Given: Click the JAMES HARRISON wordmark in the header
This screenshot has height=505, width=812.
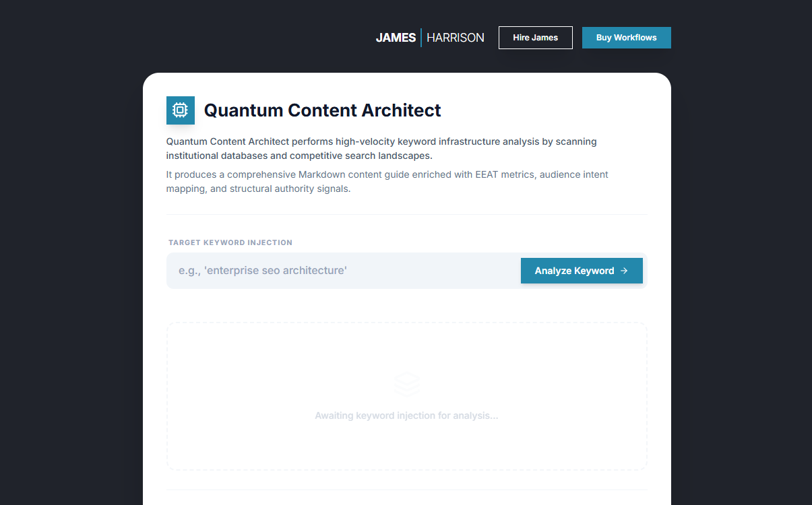Looking at the screenshot, I should (430, 37).
